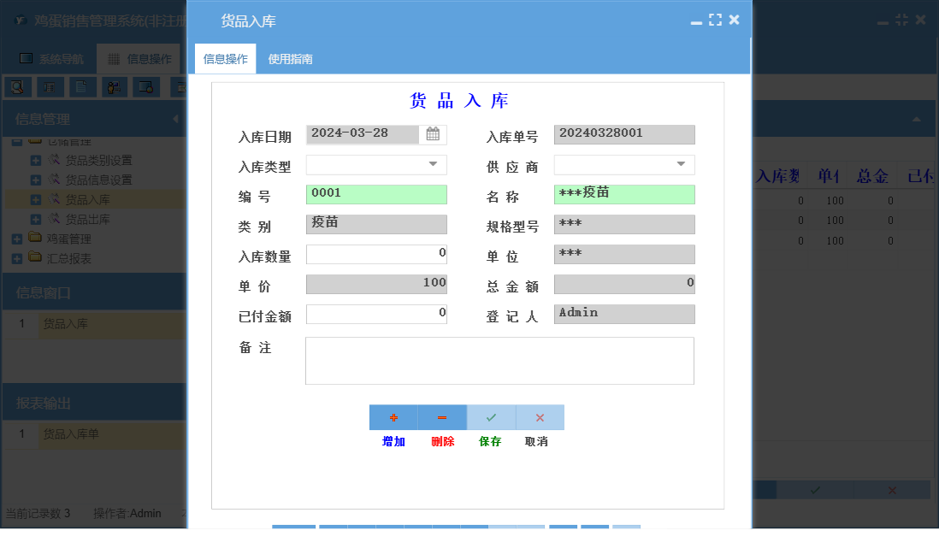The image size is (939, 560).
Task: Click the 入库数量 quantity input field
Action: (376, 254)
